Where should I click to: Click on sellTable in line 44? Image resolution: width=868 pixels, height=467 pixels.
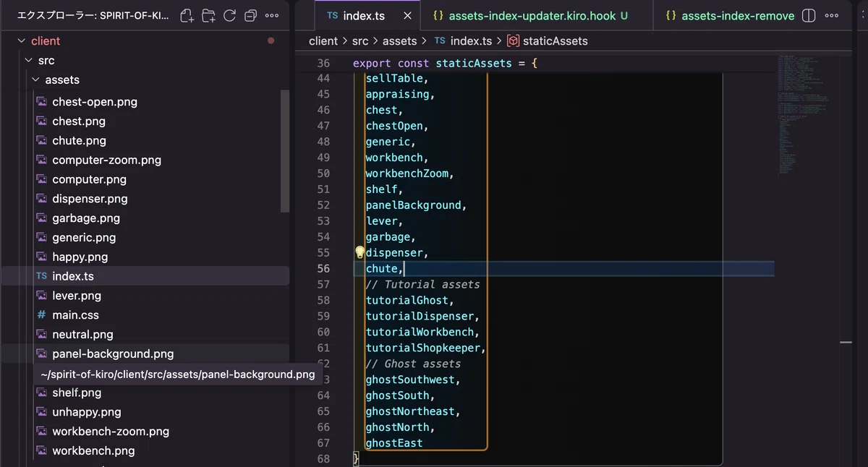[x=393, y=78]
